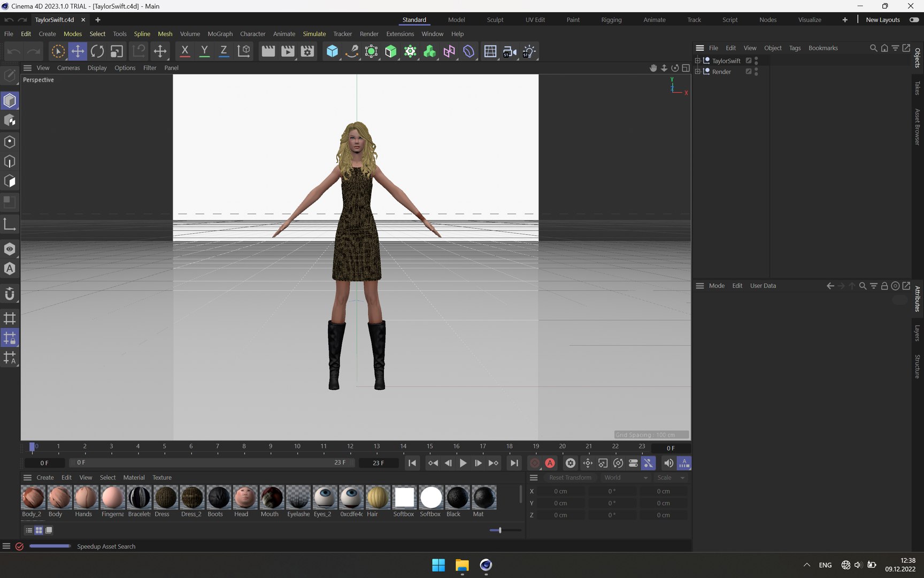The image size is (924, 578).
Task: Go to start of animation
Action: pos(412,463)
